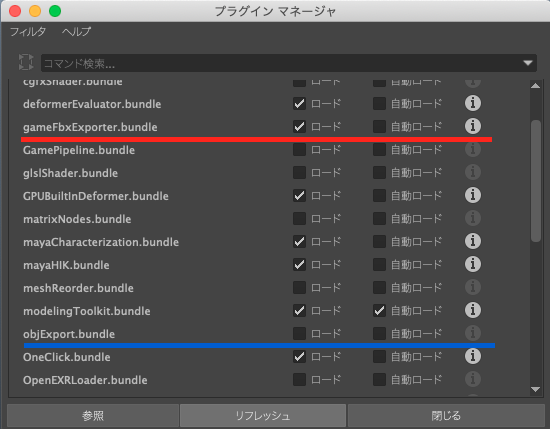Click the plugin list scrollbar thumb
The image size is (550, 429).
(536, 181)
